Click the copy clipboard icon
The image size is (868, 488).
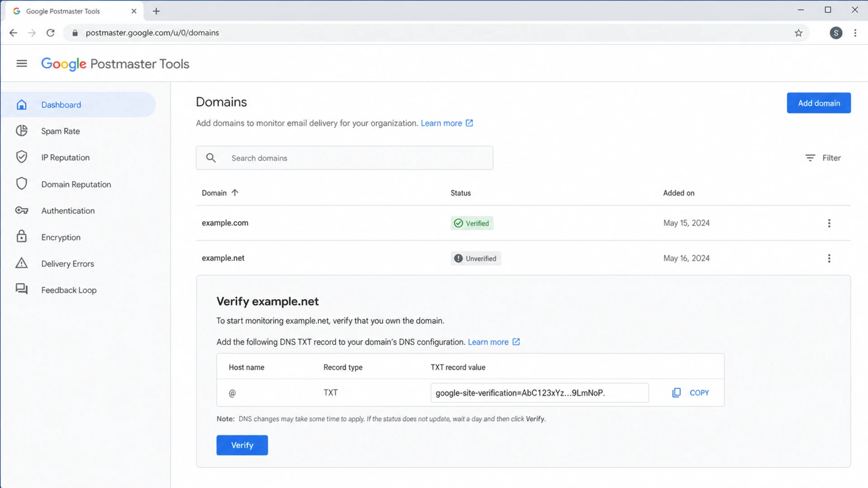pyautogui.click(x=677, y=393)
